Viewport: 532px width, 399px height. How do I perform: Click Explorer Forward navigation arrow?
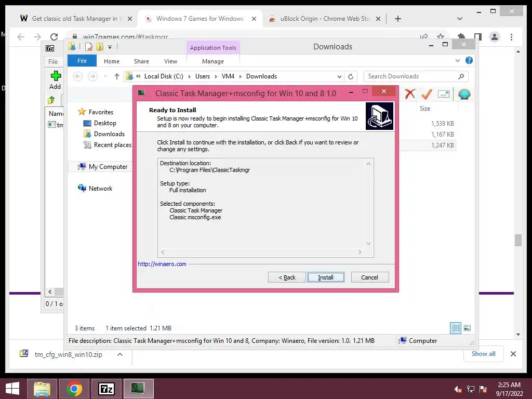click(92, 76)
